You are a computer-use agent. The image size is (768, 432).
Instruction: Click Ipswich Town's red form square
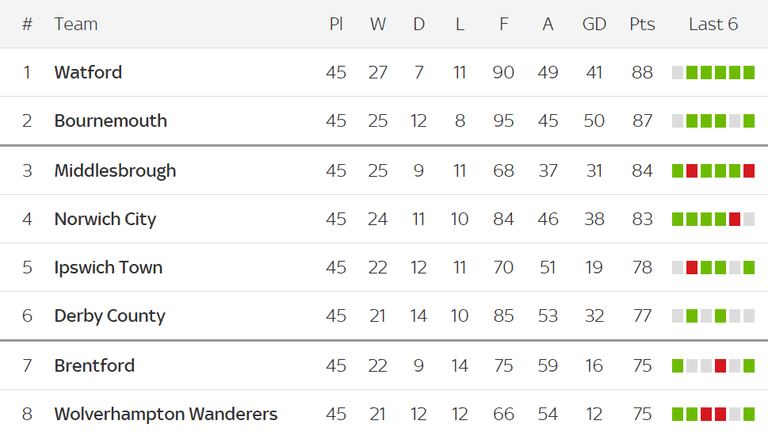pyautogui.click(x=692, y=267)
